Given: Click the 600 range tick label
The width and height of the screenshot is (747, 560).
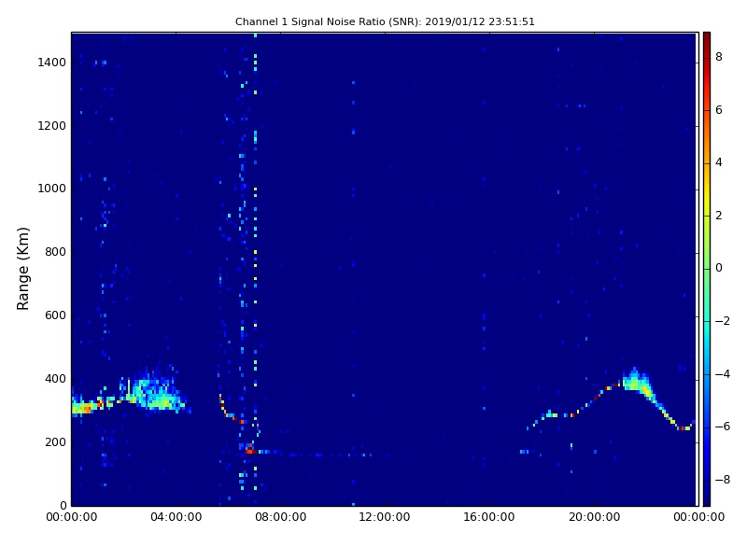Looking at the screenshot, I should pos(55,315).
